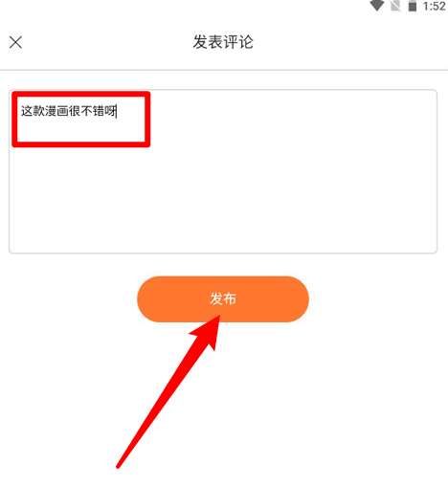448x486 pixels.
Task: Tap left rounded edge of 发布 button
Action: click(x=147, y=299)
